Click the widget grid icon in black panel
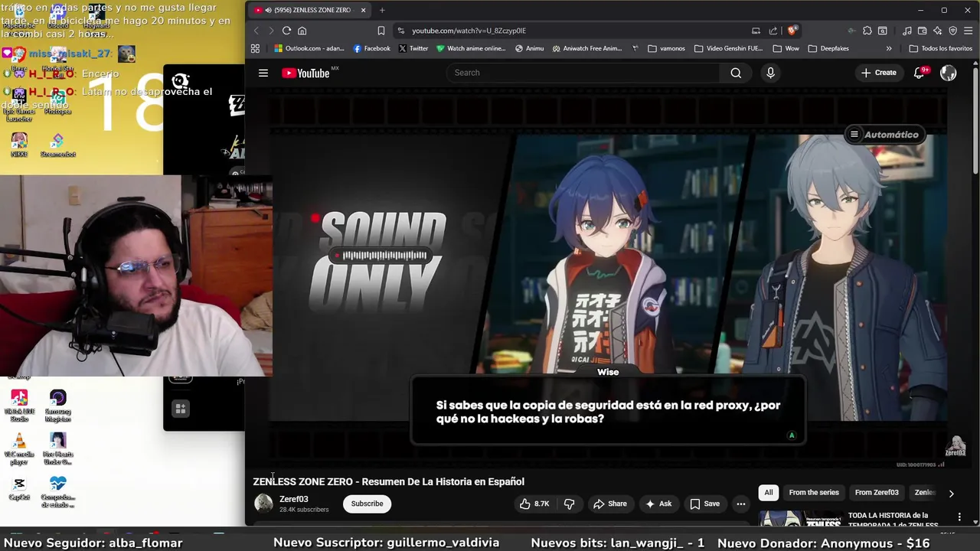The width and height of the screenshot is (980, 551). 181,409
